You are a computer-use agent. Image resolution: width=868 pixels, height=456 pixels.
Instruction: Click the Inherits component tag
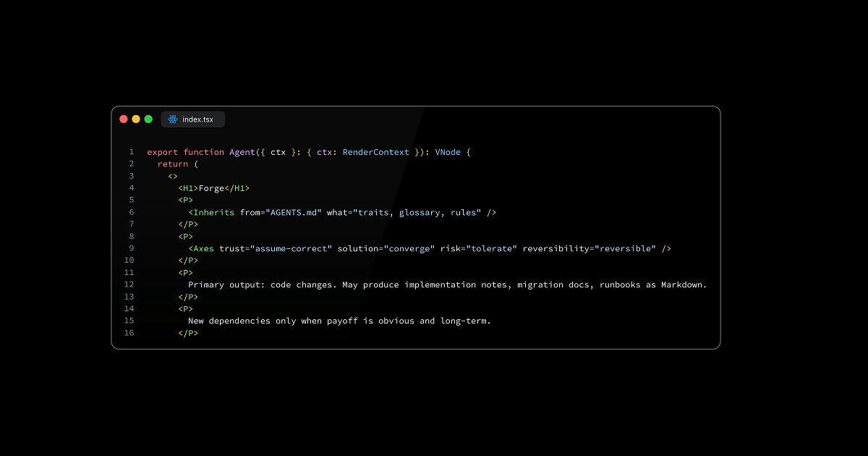coord(214,212)
